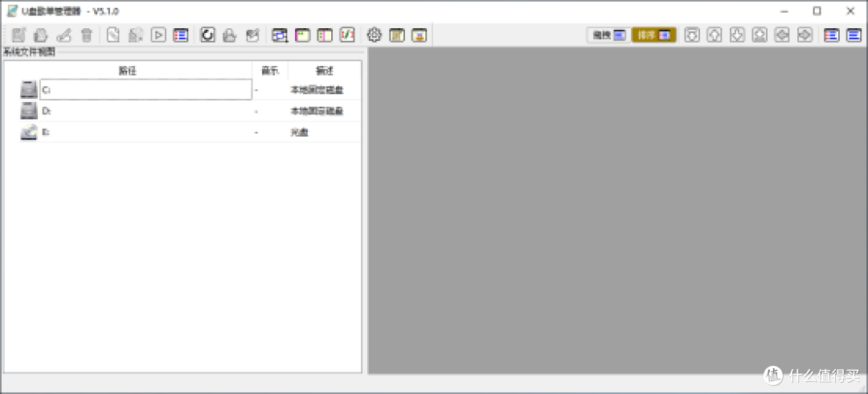Click the brown notepad window icon after gear
The height and width of the screenshot is (394, 868).
pyautogui.click(x=397, y=35)
